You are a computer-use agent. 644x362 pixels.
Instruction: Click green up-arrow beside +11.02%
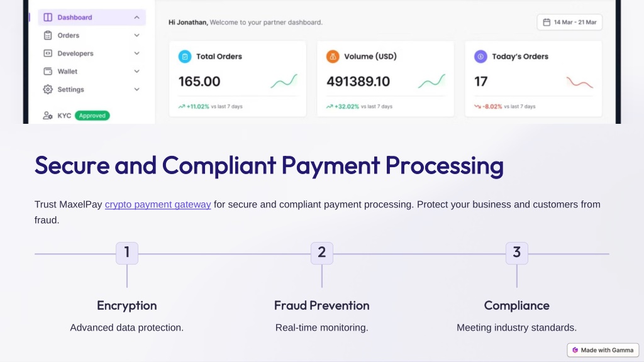182,106
